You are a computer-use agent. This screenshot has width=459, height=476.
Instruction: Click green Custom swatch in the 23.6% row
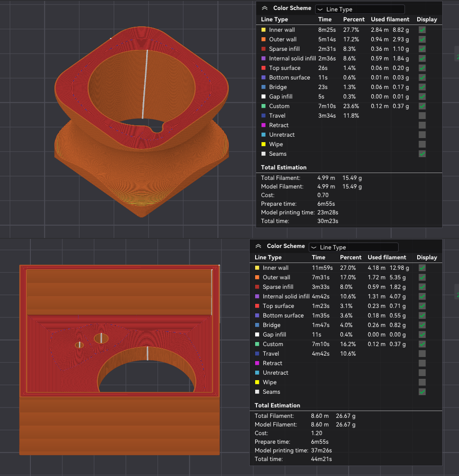tap(263, 106)
